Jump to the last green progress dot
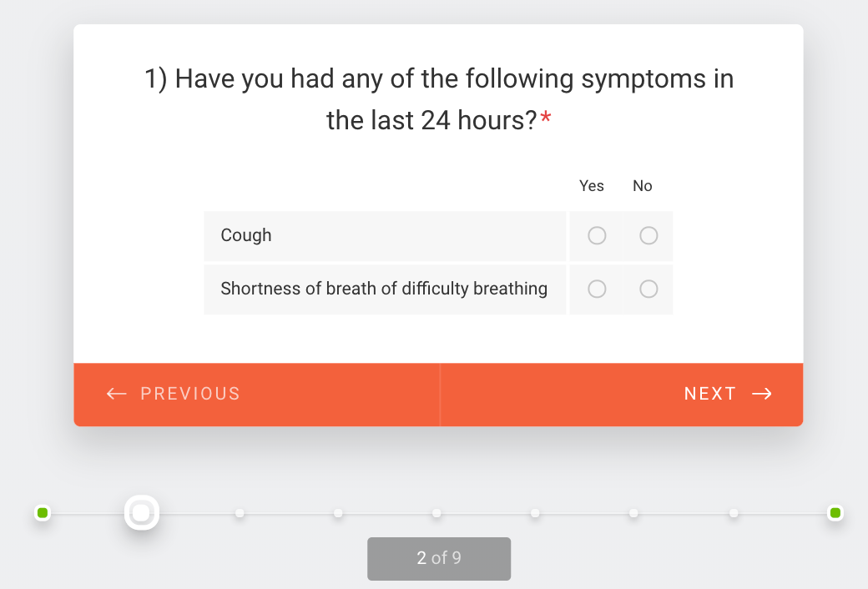868x589 pixels. (x=835, y=512)
